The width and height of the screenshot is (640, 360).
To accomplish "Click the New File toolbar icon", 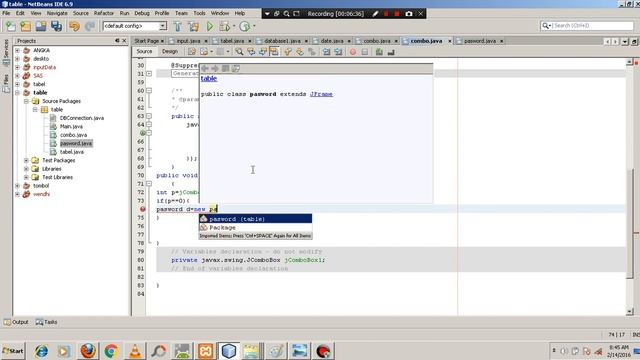I will [x=10, y=26].
